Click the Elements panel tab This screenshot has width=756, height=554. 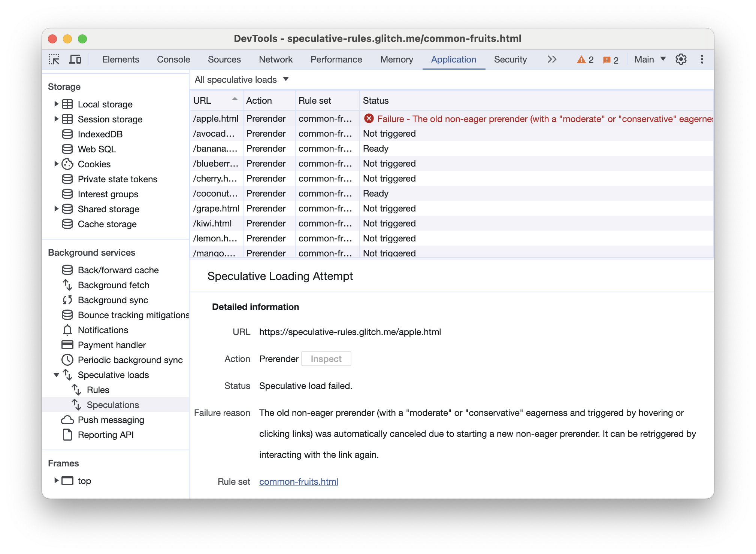coord(120,59)
